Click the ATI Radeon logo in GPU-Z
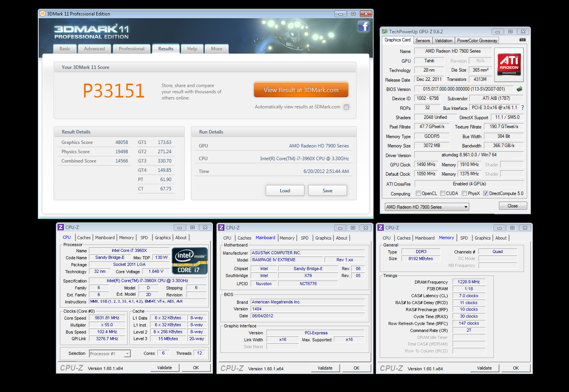Image resolution: width=569 pixels, height=392 pixels. pos(509,64)
